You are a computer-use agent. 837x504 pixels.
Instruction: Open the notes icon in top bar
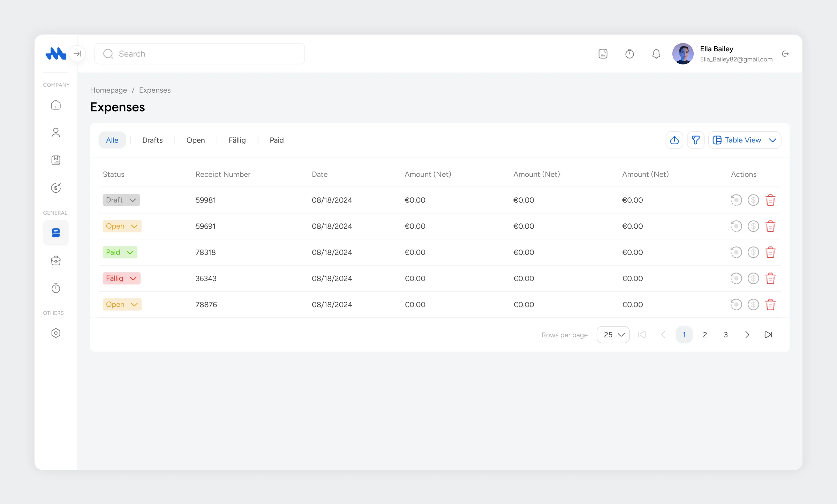pos(603,54)
